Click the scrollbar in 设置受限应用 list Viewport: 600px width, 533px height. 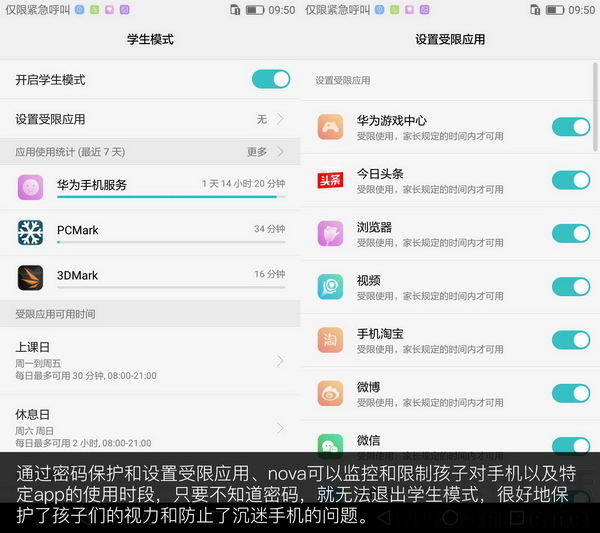click(x=595, y=107)
